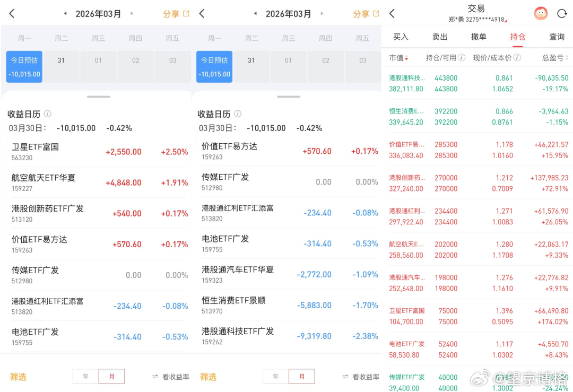
Task: Open the info icon next to 现价/成本价
Action: [x=517, y=57]
